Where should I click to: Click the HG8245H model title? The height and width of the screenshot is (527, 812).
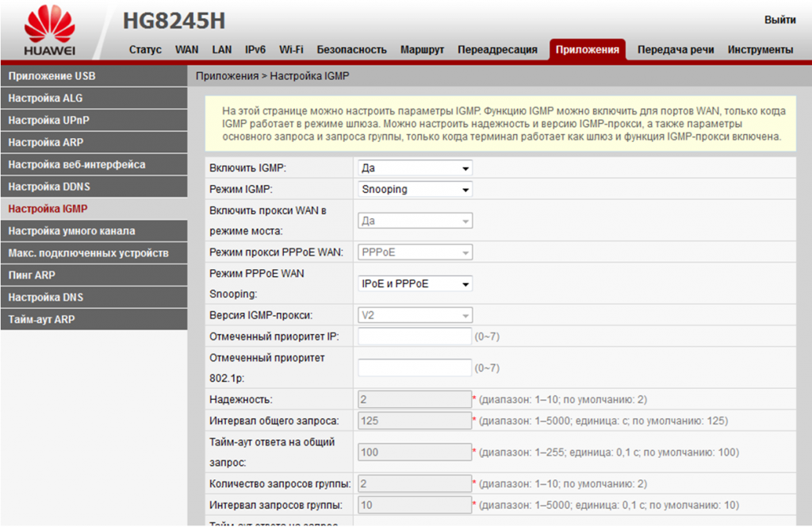point(174,21)
